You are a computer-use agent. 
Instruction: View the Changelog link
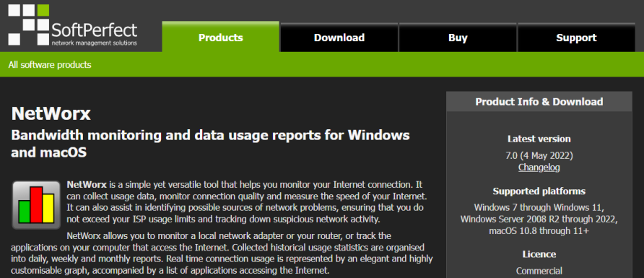pyautogui.click(x=539, y=168)
